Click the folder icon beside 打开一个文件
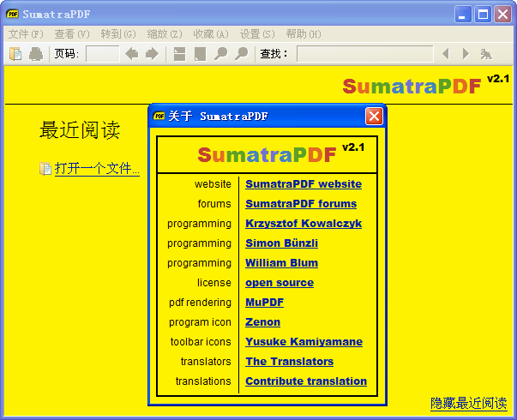 coord(45,169)
